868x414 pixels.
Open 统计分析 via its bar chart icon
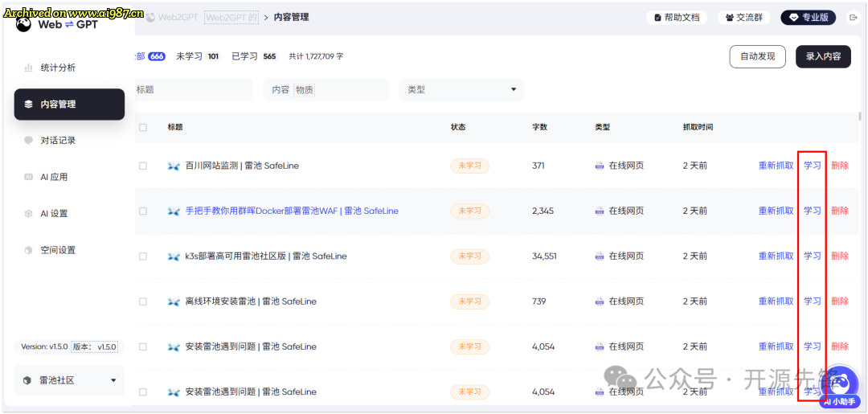(28, 68)
